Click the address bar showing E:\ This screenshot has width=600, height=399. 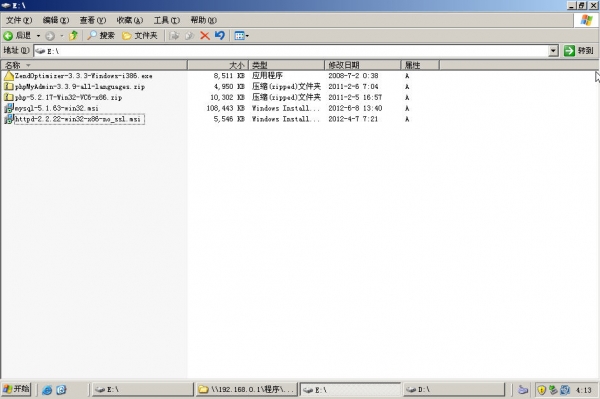[x=291, y=50]
